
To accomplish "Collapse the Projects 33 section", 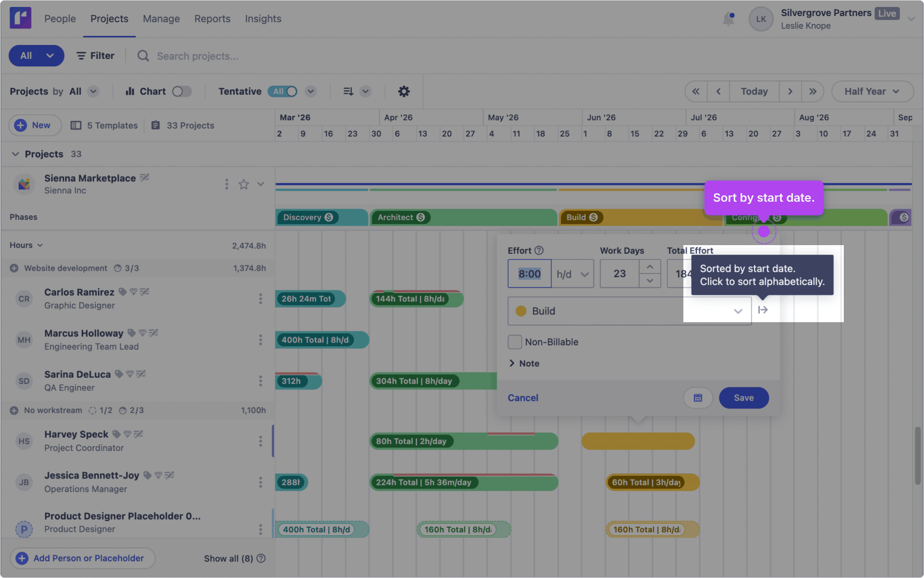I will coord(16,154).
